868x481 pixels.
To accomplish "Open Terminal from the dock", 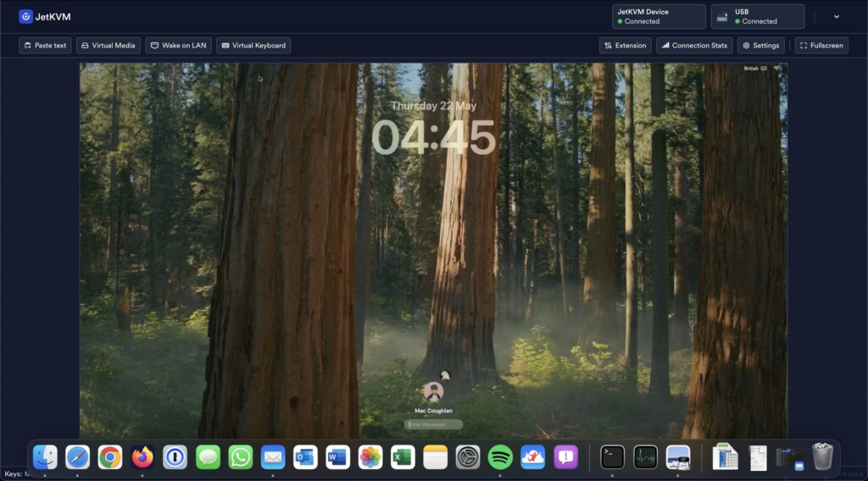I will (612, 457).
